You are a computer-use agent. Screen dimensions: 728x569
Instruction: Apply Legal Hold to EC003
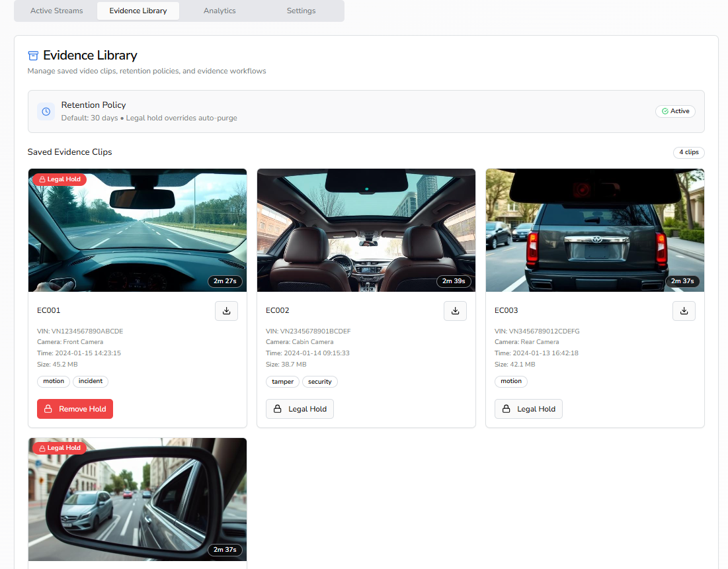(x=528, y=409)
